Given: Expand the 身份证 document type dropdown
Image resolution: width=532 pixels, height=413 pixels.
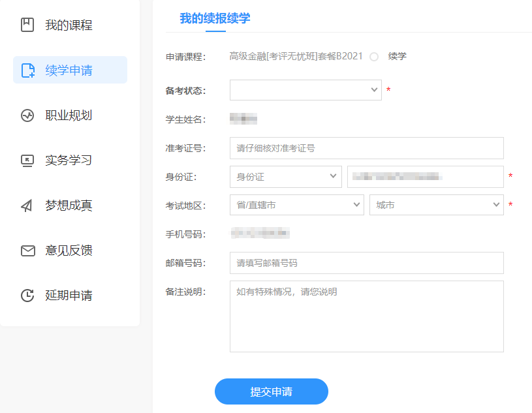Looking at the screenshot, I should pos(285,176).
